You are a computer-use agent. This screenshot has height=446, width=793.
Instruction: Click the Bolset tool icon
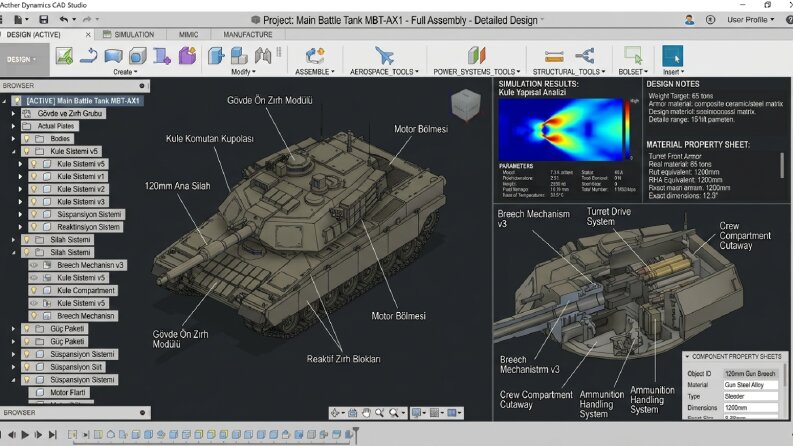pos(633,56)
